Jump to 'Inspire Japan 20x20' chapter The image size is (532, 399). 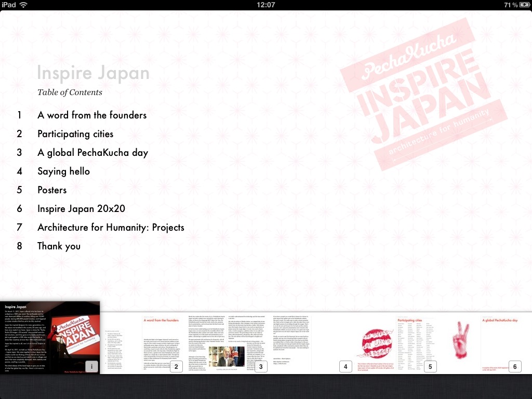[x=81, y=209]
